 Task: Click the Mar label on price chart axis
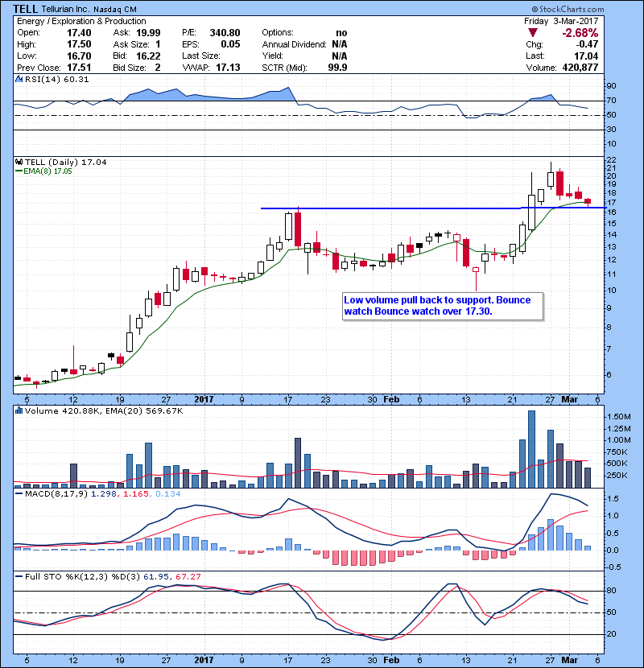point(569,399)
